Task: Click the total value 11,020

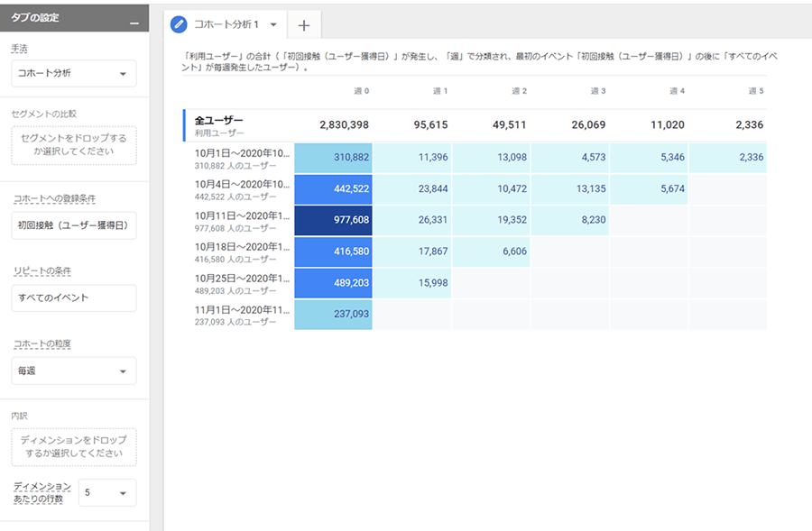Action: 668,124
